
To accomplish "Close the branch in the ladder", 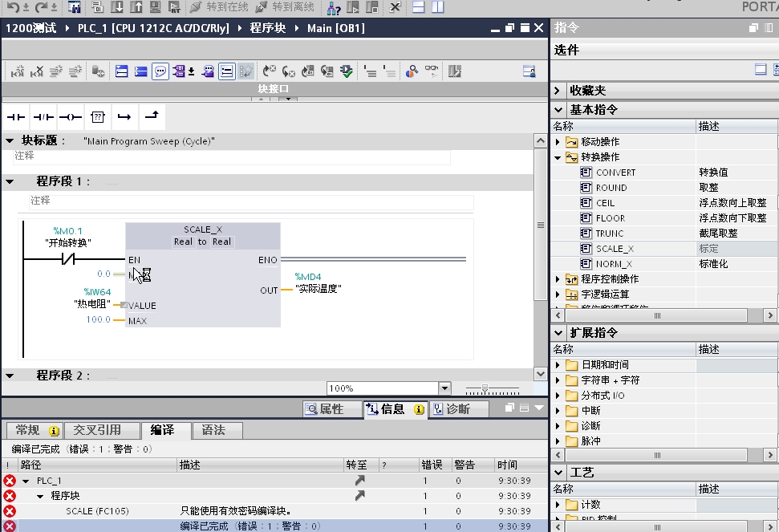I will click(x=152, y=116).
